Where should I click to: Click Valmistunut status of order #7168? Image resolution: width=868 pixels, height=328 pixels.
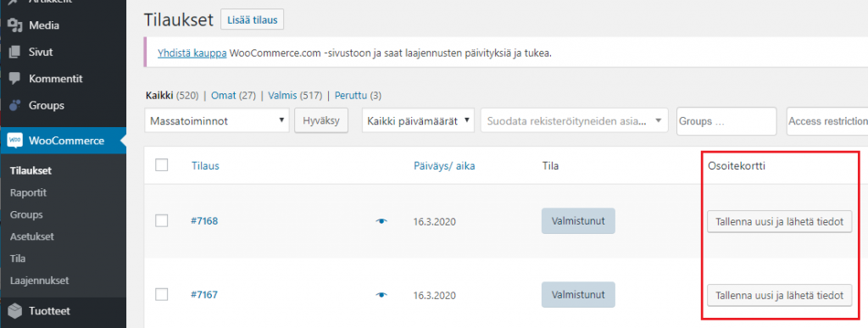coord(578,220)
